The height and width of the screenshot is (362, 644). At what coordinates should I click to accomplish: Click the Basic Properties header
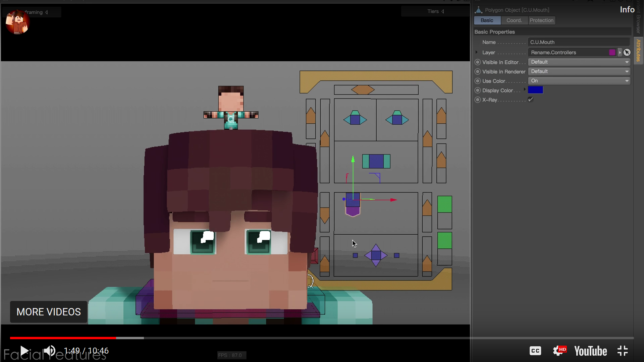click(494, 32)
